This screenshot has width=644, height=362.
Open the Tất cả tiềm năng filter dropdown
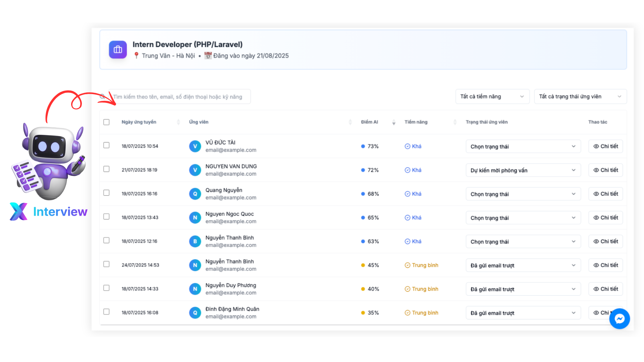pyautogui.click(x=492, y=97)
